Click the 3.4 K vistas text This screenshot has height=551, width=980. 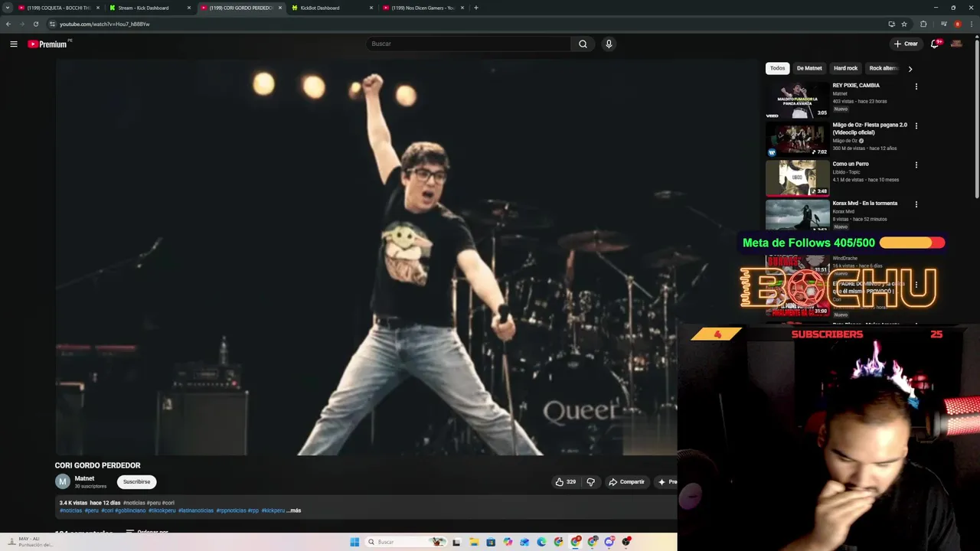[73, 503]
